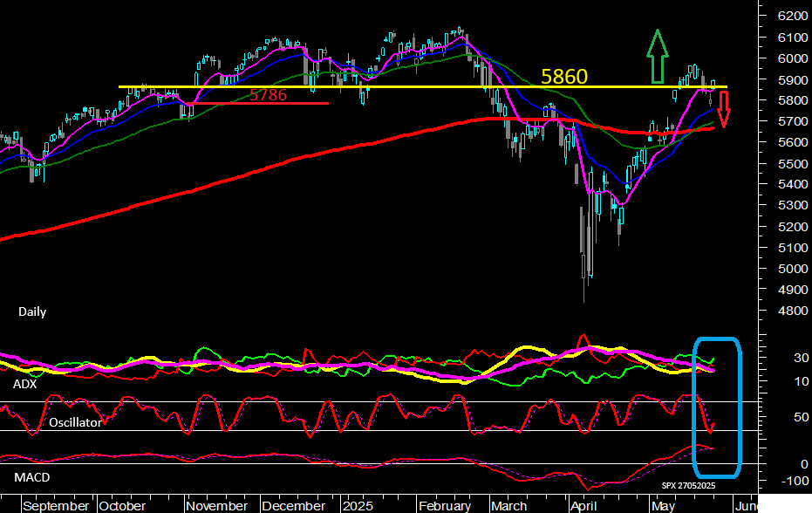Viewport: 812px width, 513px height.
Task: Click the 4800 price axis label
Action: (x=792, y=311)
